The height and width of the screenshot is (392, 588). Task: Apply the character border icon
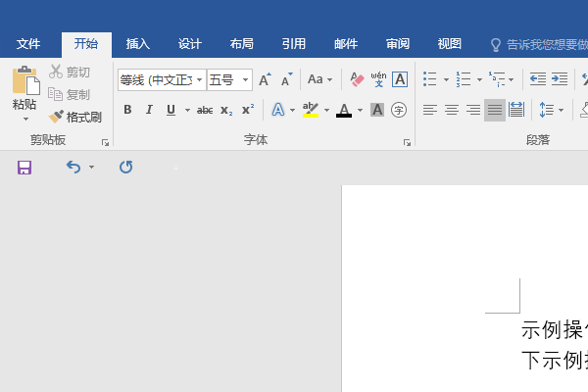click(400, 79)
